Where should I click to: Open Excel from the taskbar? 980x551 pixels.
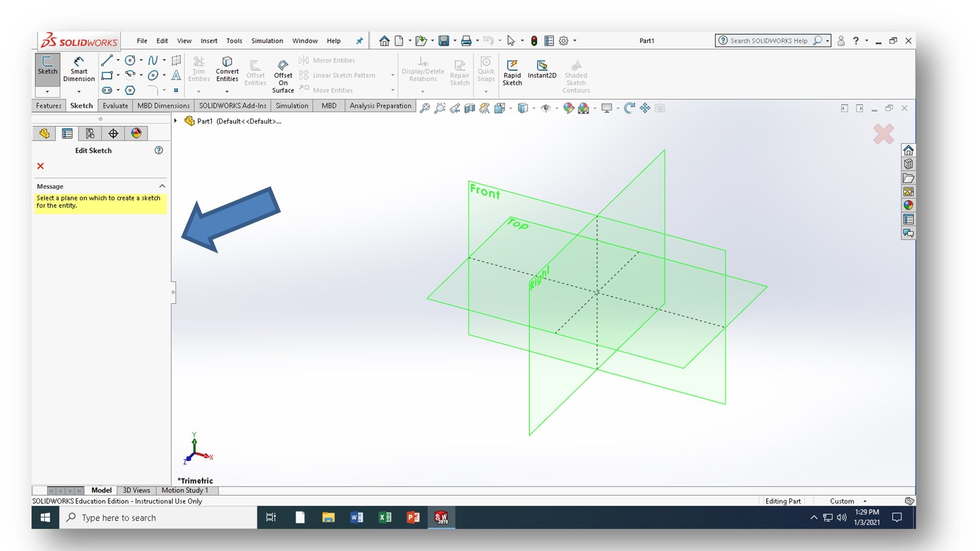(385, 517)
